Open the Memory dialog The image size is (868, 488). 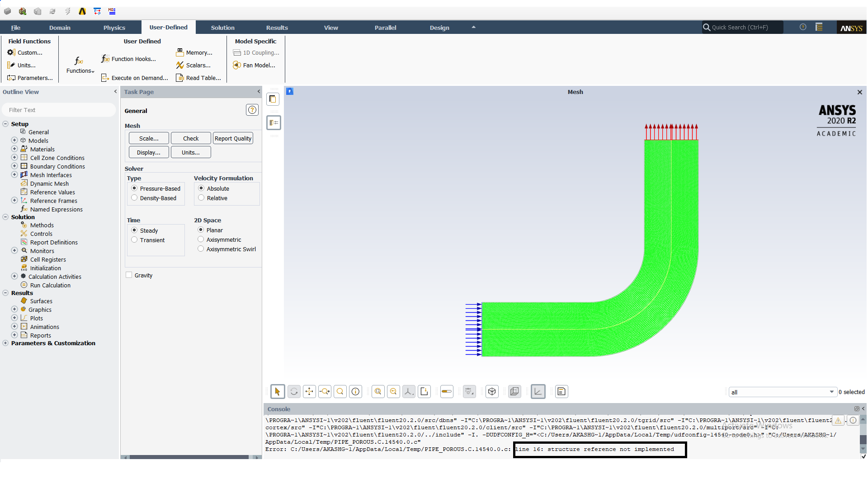(194, 53)
